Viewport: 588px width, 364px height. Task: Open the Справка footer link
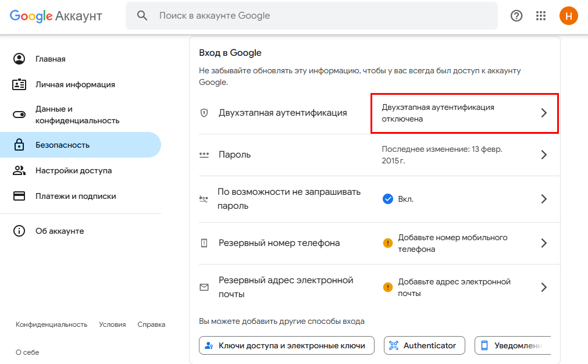(x=151, y=324)
